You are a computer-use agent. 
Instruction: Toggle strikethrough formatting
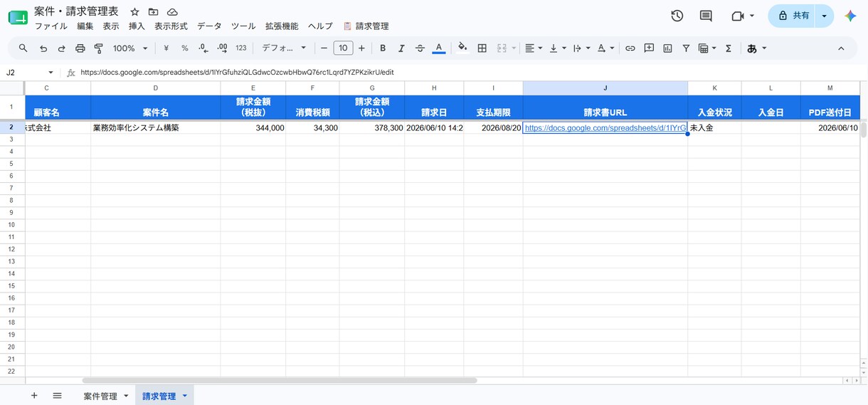[420, 48]
